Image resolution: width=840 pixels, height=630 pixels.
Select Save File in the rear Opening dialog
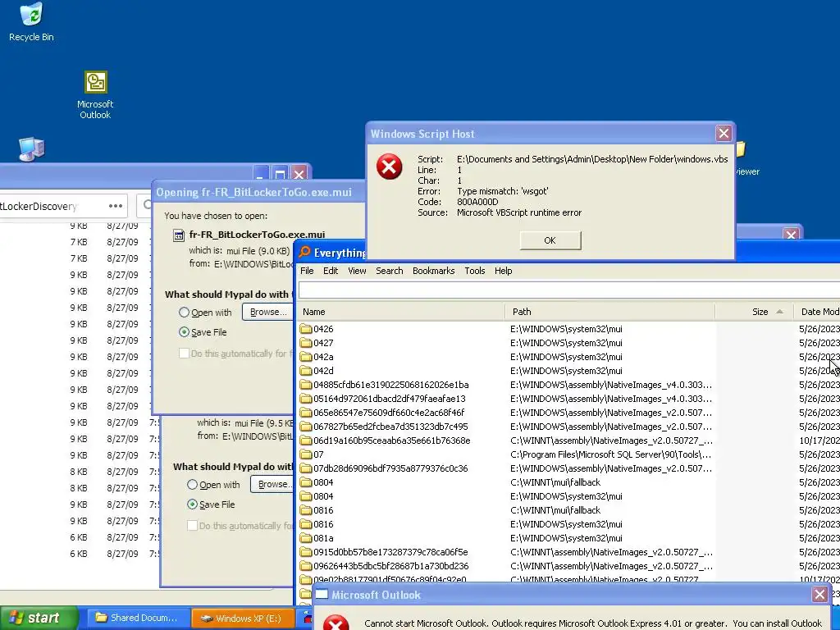coord(192,504)
